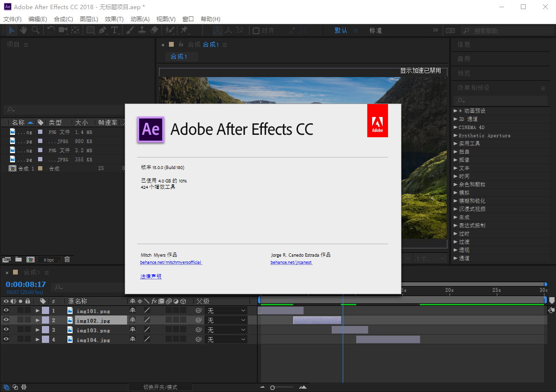Delete selected project item with trash icon
Image resolution: width=556 pixels, height=392 pixels.
(67, 259)
